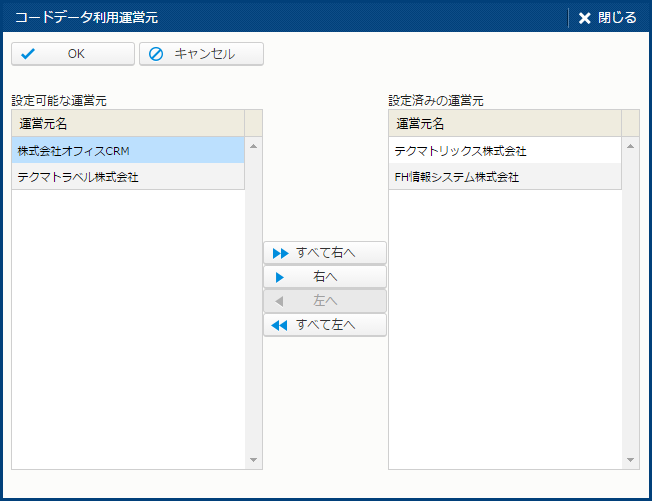Click the double left arrow icon
The width and height of the screenshot is (652, 501).
coord(280,325)
